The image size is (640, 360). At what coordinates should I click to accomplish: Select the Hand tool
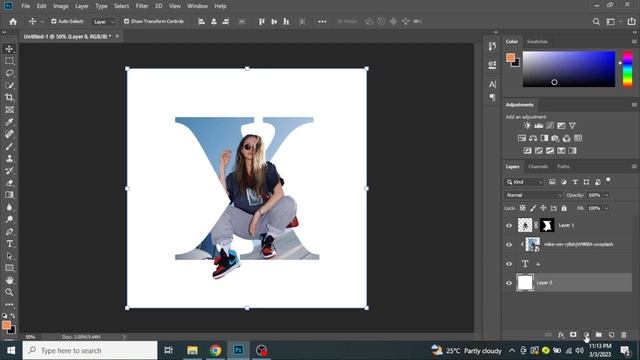pos(9,280)
